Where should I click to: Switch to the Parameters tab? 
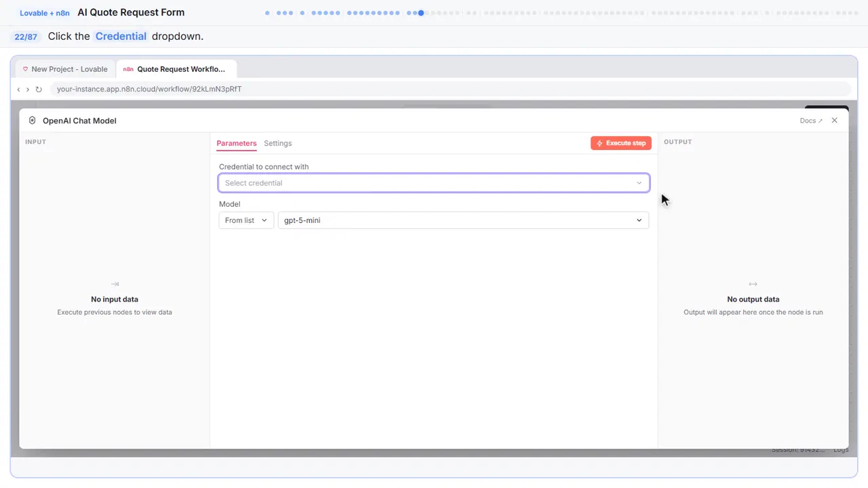237,144
